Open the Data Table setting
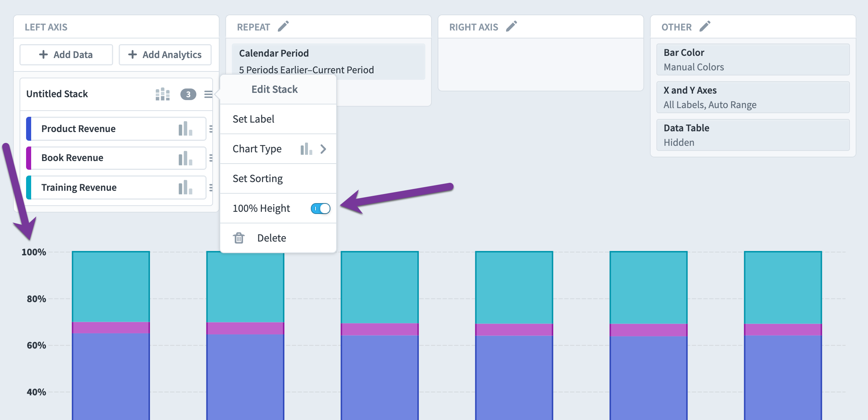This screenshot has width=868, height=420. pos(753,135)
